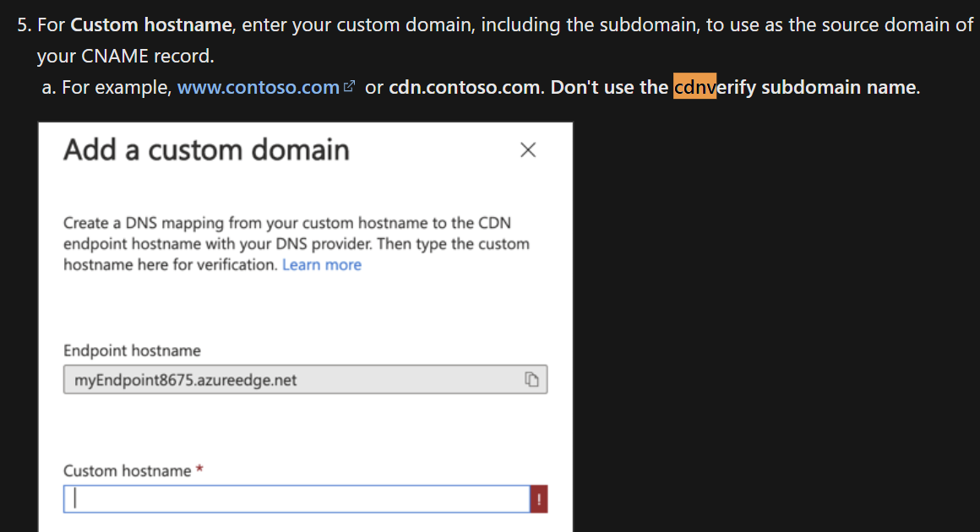Click the red exclamation validation icon
Image resolution: width=980 pixels, height=532 pixels.
pos(538,499)
